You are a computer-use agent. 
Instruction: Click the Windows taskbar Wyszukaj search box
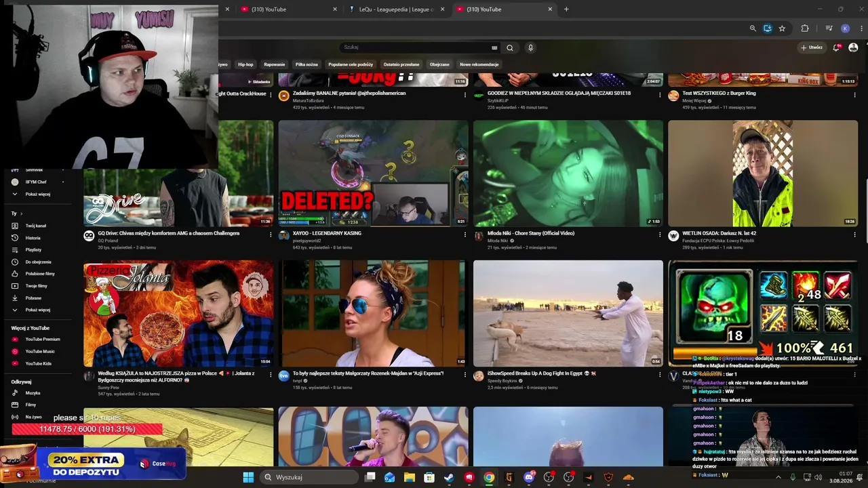[309, 477]
